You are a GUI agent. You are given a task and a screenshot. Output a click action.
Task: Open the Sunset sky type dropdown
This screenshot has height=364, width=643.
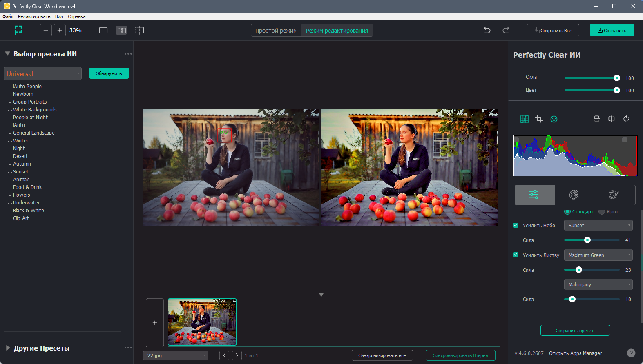pyautogui.click(x=598, y=225)
